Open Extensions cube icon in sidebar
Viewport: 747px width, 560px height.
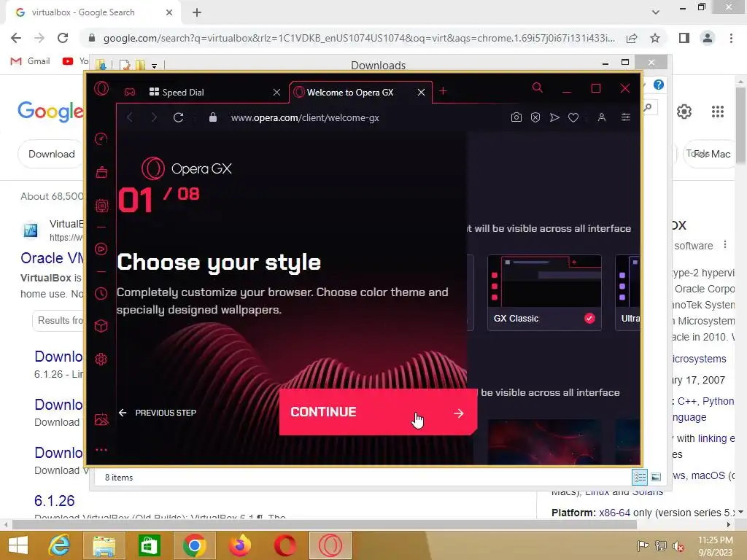pos(101,326)
